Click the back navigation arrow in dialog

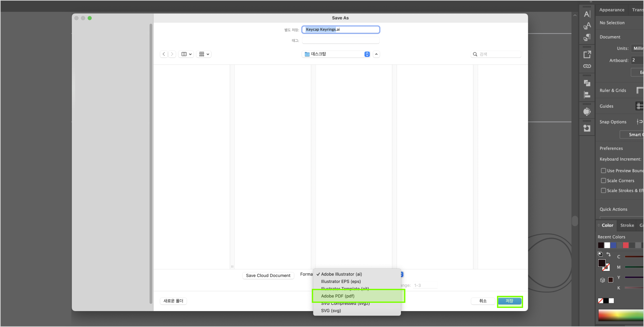[x=164, y=54]
